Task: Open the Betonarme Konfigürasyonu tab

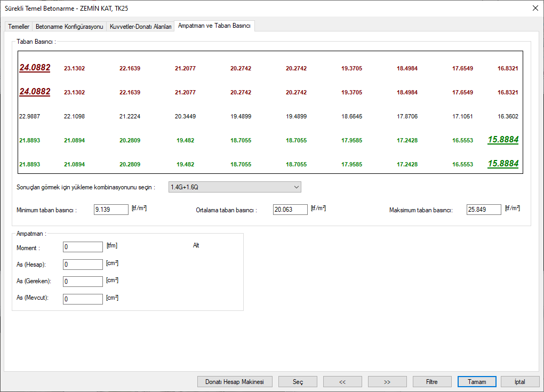Action: (69, 27)
